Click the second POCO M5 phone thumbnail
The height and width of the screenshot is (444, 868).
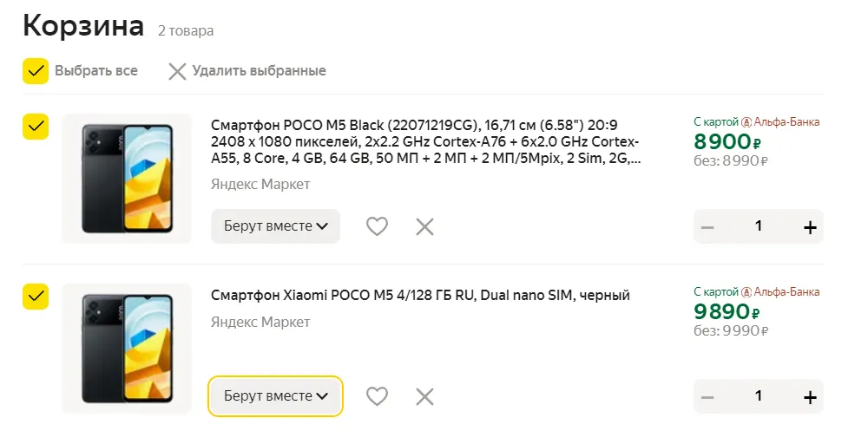[127, 349]
